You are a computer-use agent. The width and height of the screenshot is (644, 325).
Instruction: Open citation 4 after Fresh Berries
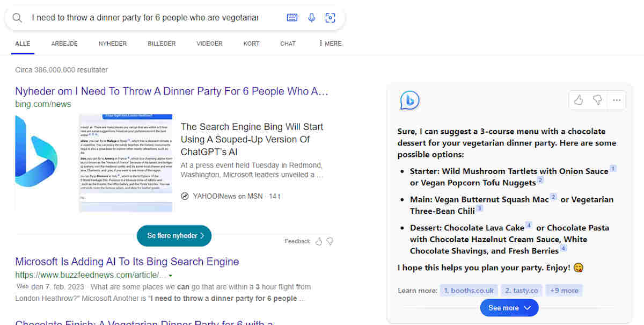point(563,248)
